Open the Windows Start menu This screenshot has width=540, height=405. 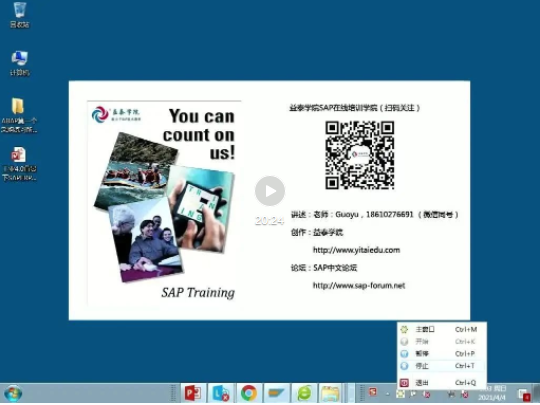(x=13, y=394)
